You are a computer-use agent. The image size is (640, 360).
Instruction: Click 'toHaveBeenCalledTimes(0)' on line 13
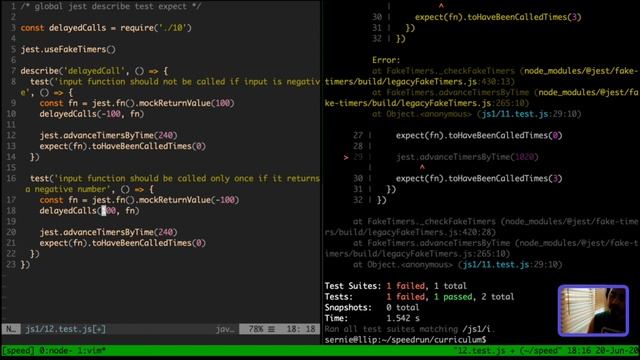[x=149, y=146]
